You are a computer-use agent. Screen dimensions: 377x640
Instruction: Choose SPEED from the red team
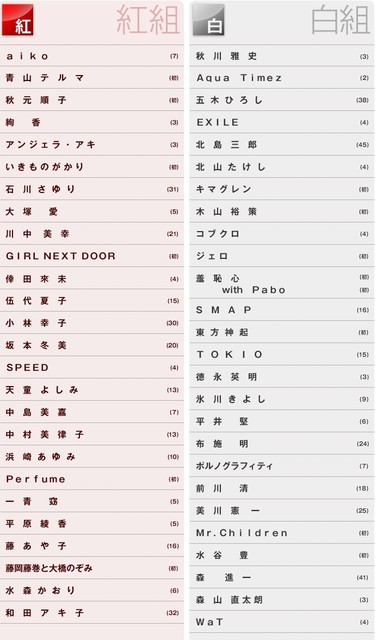92,367
